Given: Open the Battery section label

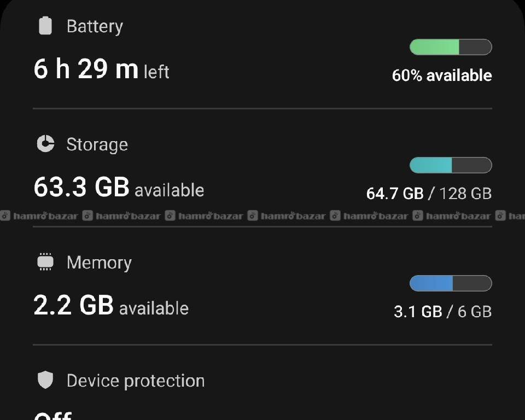Looking at the screenshot, I should 95,26.
